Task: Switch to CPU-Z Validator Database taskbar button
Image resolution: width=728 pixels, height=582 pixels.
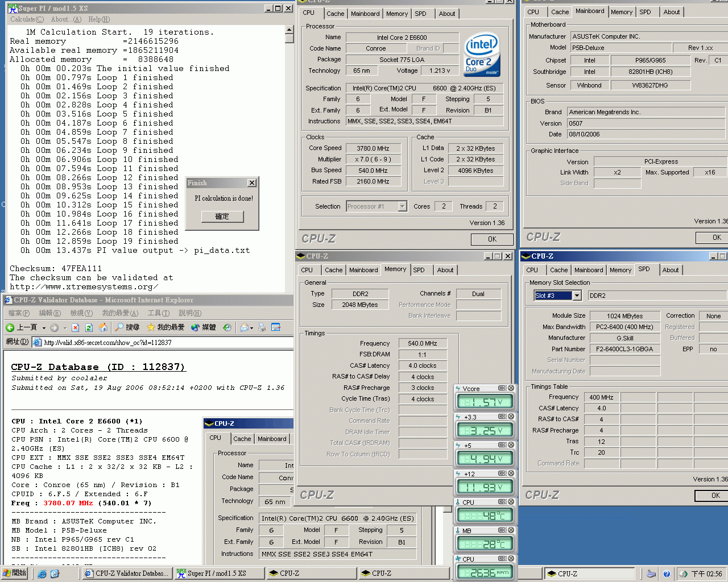Action: click(x=127, y=573)
